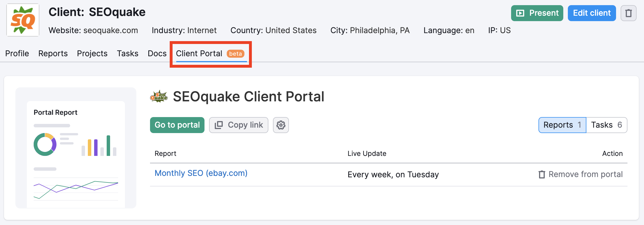Switch to the Reports 1 toggle

pos(562,125)
